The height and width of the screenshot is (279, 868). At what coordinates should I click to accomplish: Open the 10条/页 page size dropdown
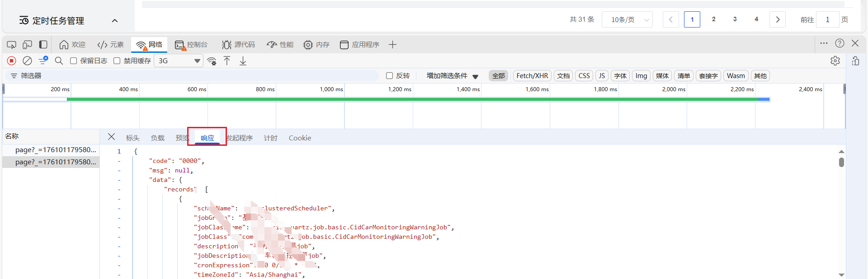tap(627, 19)
